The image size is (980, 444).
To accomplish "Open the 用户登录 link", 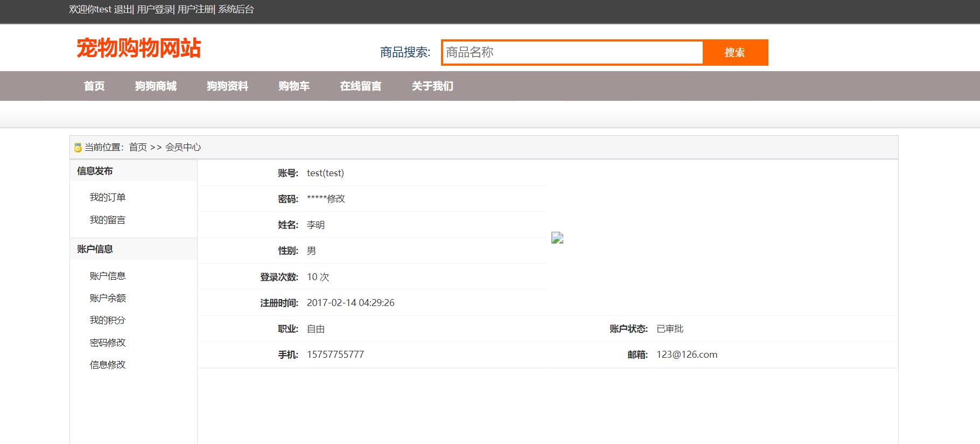I will tap(155, 9).
